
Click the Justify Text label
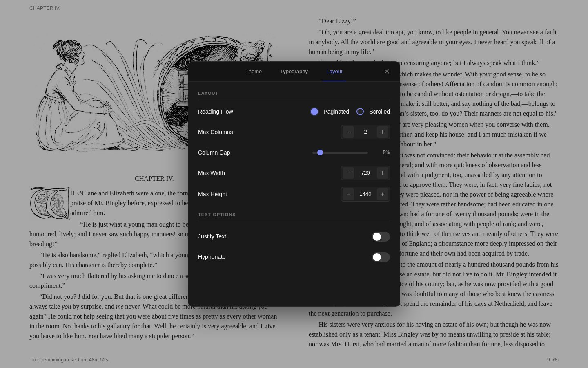(x=212, y=236)
